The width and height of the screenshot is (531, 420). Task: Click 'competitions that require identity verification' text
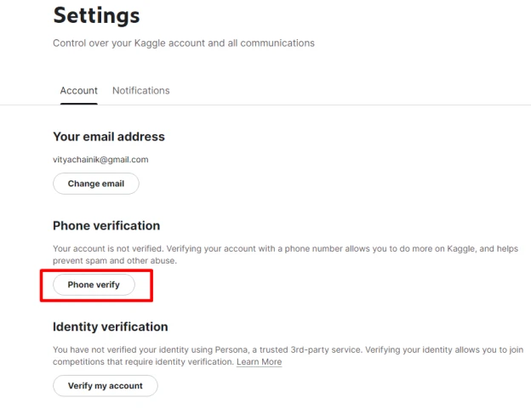coord(143,362)
